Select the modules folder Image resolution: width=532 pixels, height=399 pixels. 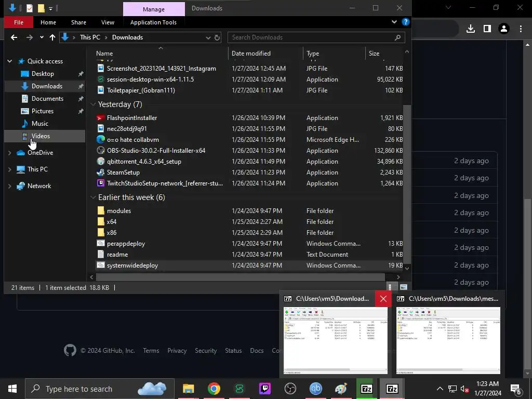119,211
